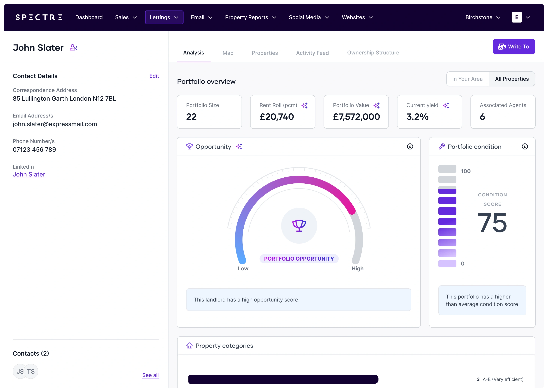This screenshot has height=392, width=548.
Task: Switch to the In Your Area view
Action: point(467,79)
